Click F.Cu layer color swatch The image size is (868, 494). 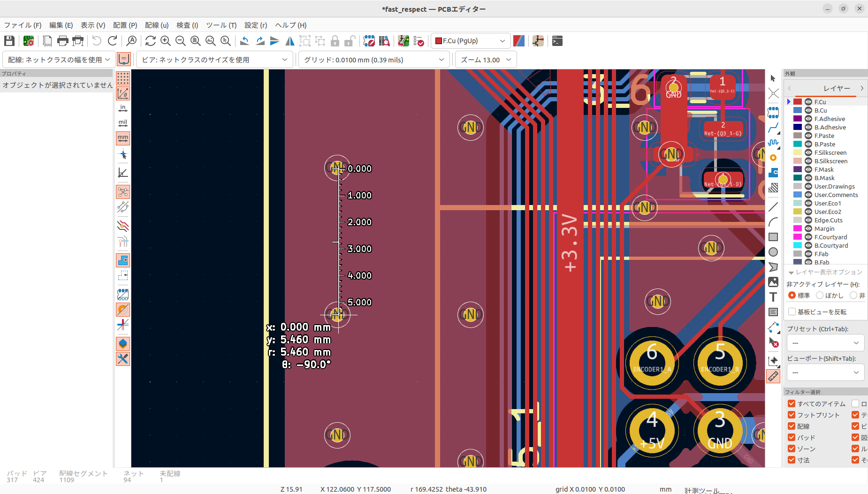(x=798, y=102)
